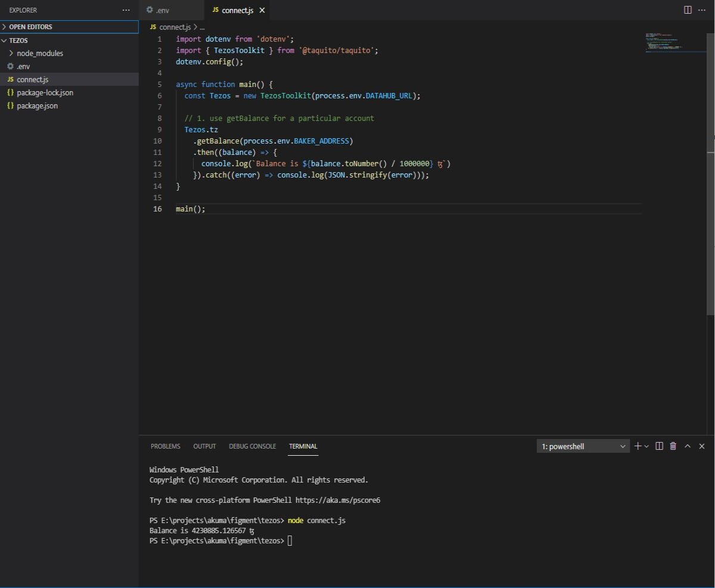The height and width of the screenshot is (588, 715).
Task: Close the connect.js editor tab
Action: tap(262, 10)
